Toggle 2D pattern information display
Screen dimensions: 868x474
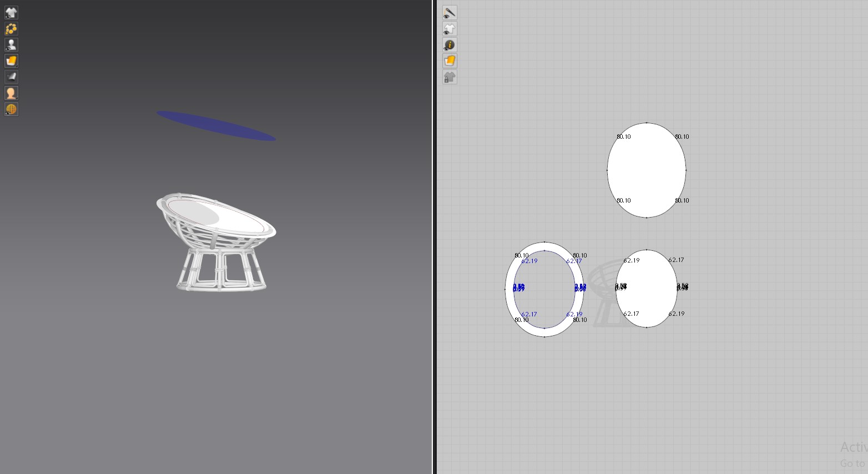coord(450,44)
